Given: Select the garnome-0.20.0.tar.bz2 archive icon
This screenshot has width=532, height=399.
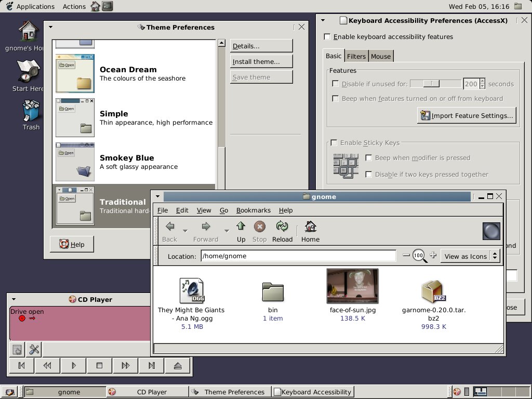Looking at the screenshot, I should [433, 291].
